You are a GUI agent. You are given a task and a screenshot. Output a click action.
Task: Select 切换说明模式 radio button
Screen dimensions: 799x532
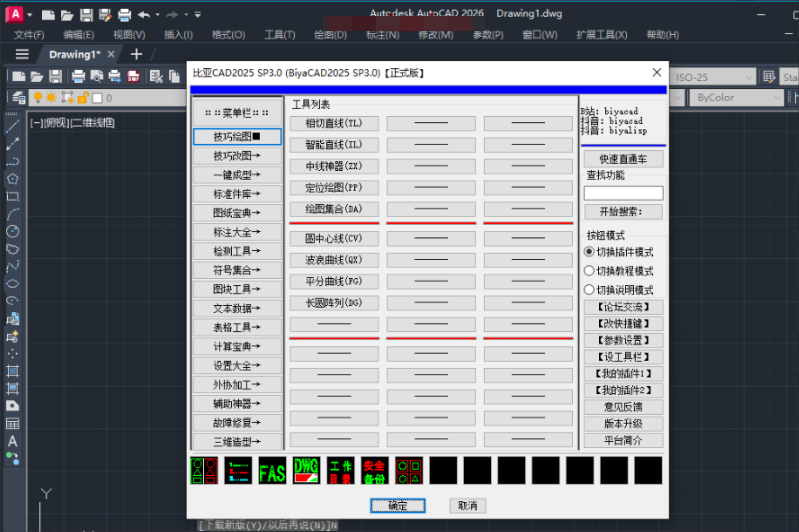click(589, 289)
